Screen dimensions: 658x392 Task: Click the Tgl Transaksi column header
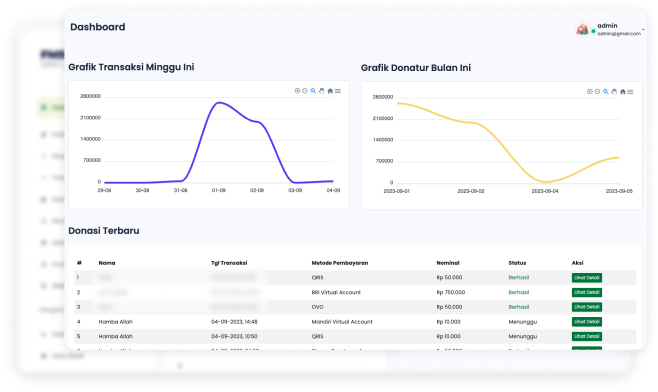point(229,263)
